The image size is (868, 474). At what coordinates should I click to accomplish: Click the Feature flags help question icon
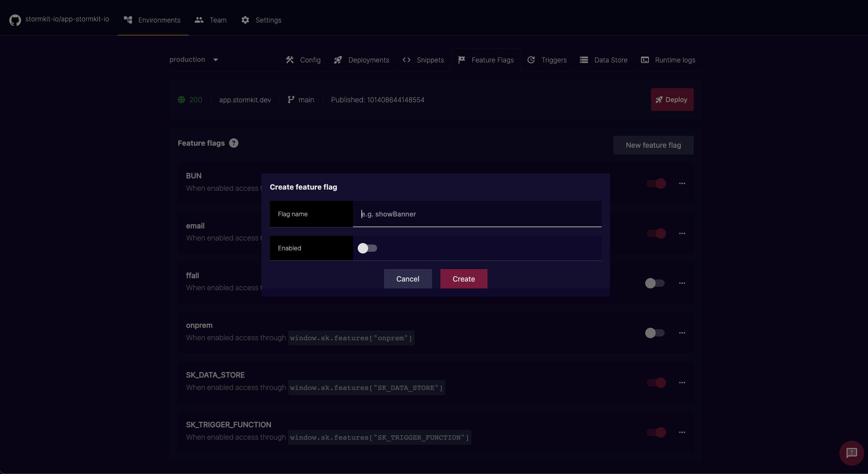click(234, 143)
